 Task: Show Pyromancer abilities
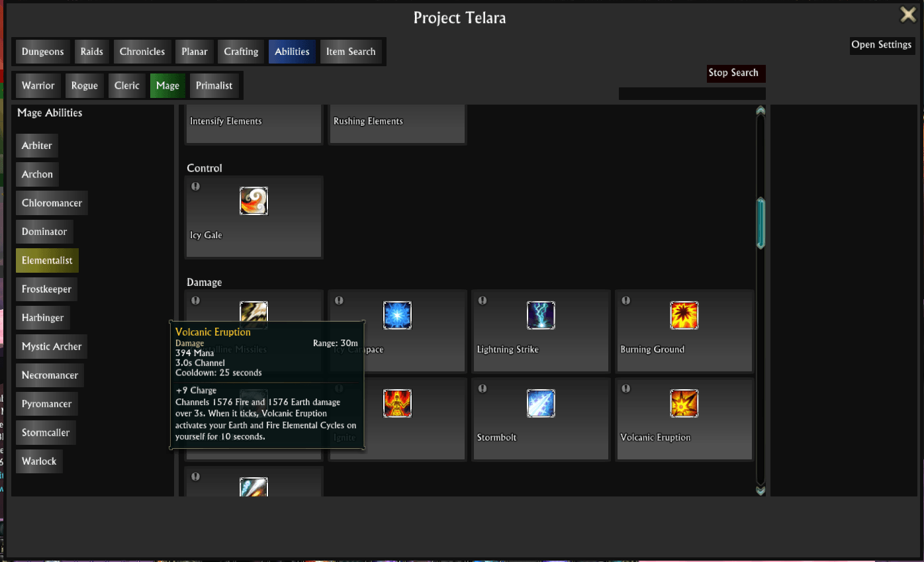tap(46, 404)
